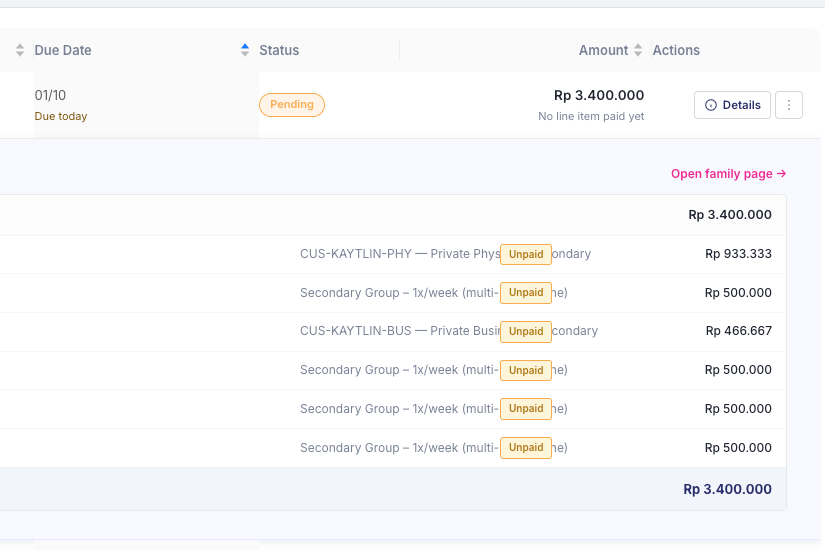Screen dimensions: 825x550
Task: Open the three-dot actions menu
Action: [789, 105]
